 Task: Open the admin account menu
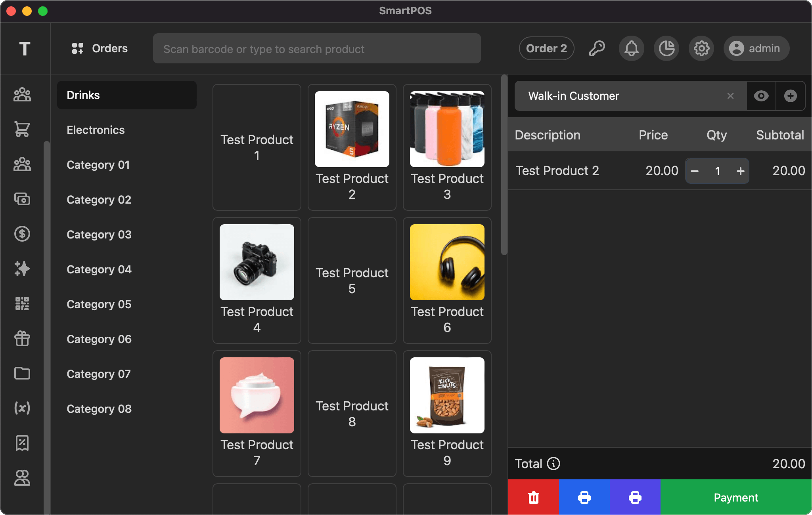point(755,48)
